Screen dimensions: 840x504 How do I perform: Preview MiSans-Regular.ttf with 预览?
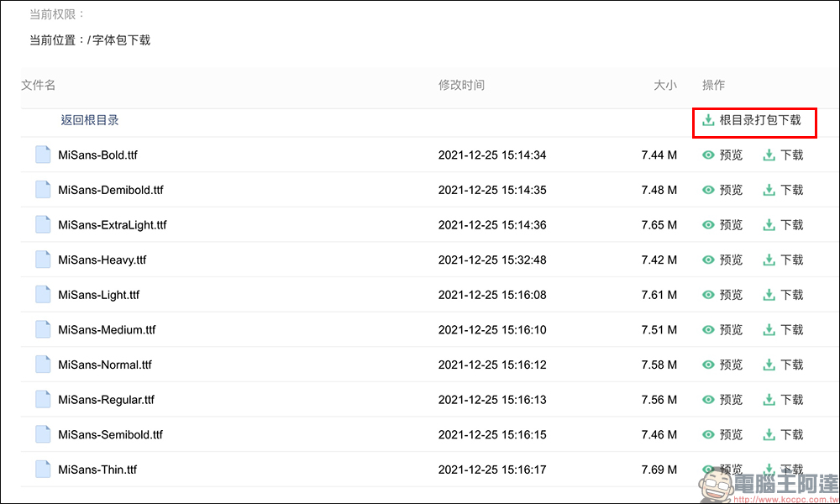[x=722, y=400]
